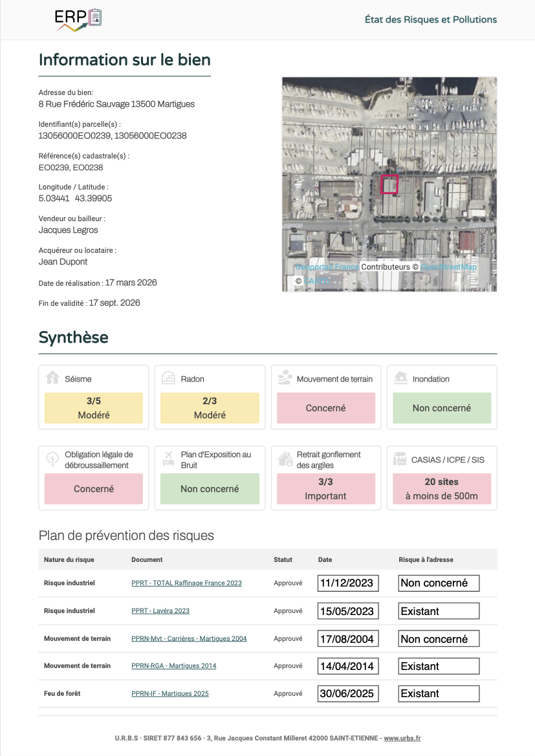The width and height of the screenshot is (535, 756).
Task: Open the PPRN-IF - Martigues 2025 link
Action: point(169,693)
